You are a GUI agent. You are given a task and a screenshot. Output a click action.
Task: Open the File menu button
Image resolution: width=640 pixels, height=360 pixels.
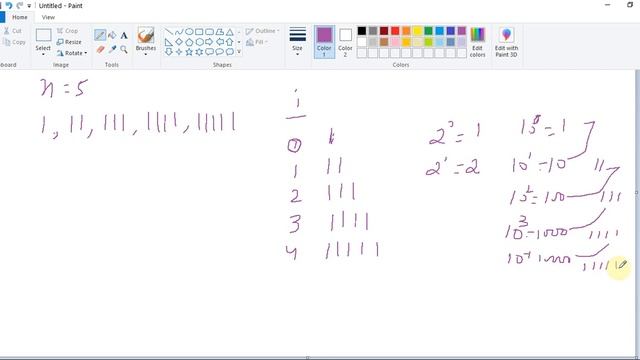click(x=2, y=17)
